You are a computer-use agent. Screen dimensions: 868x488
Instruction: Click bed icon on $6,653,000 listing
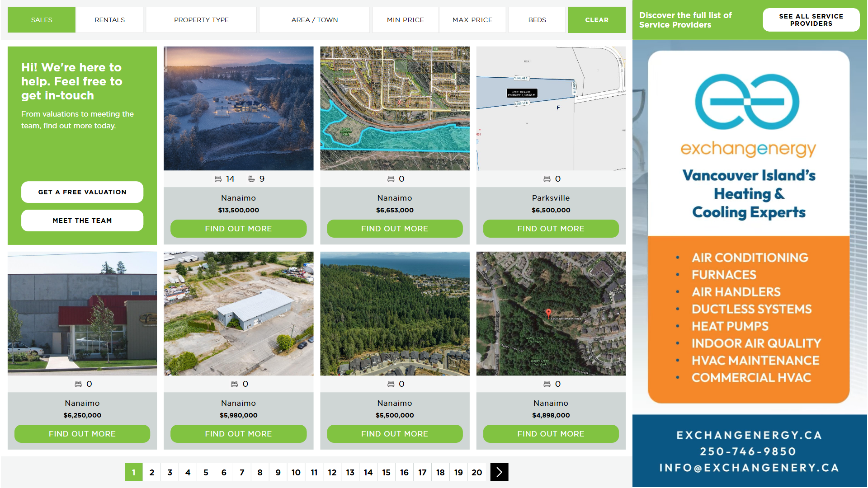pos(391,179)
